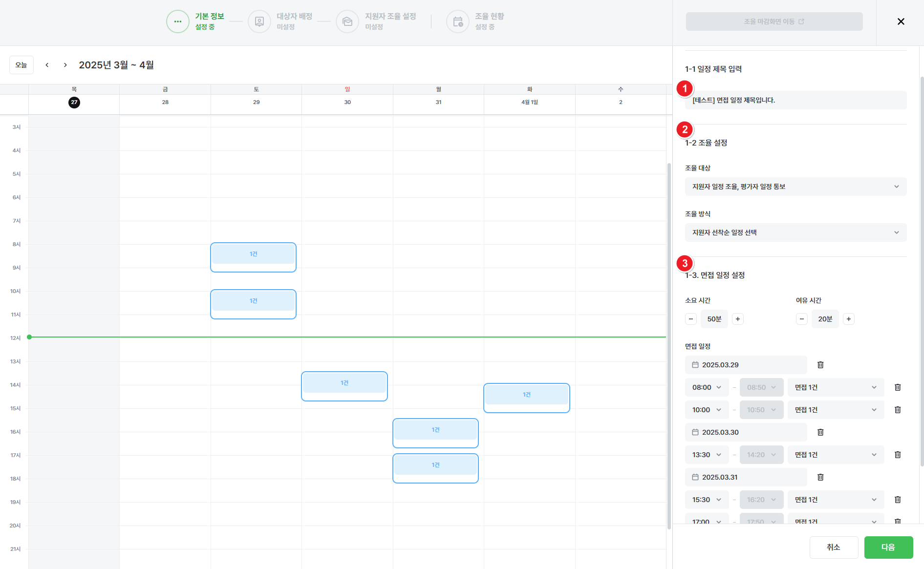Viewport: 924px width, 569px height.
Task: Delete the 2025.03.29 interview date
Action: 820,365
